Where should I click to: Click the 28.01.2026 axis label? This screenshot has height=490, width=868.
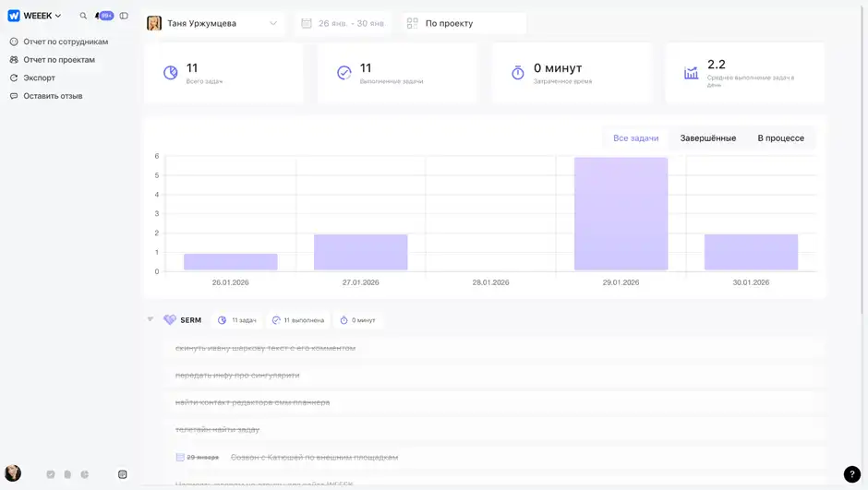[x=490, y=282]
